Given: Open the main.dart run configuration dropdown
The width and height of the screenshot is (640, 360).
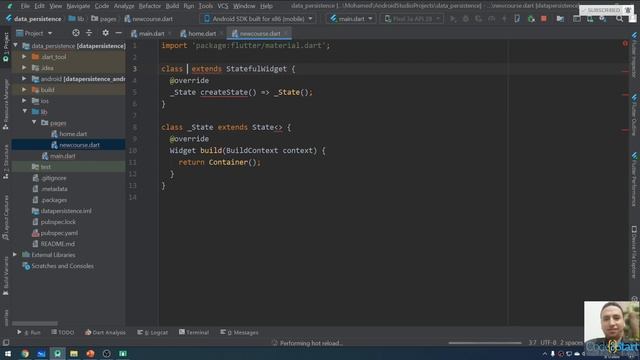Looking at the screenshot, I should [351, 19].
